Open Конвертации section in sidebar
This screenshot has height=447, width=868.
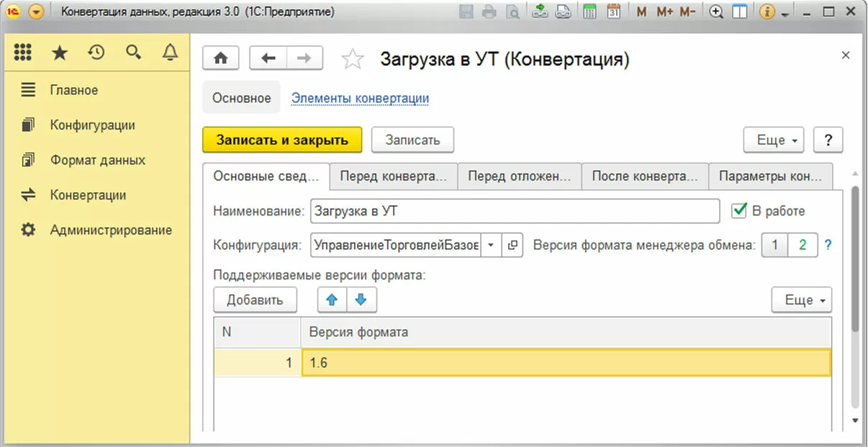[x=88, y=195]
